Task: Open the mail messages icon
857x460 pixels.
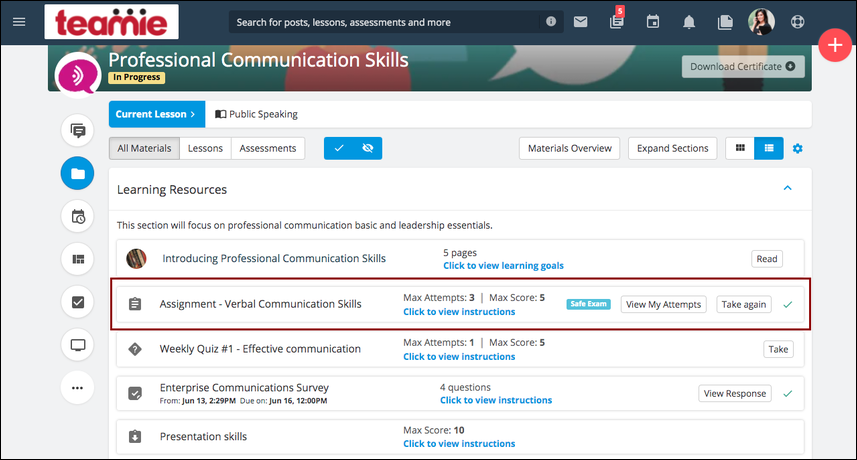Action: (580, 22)
